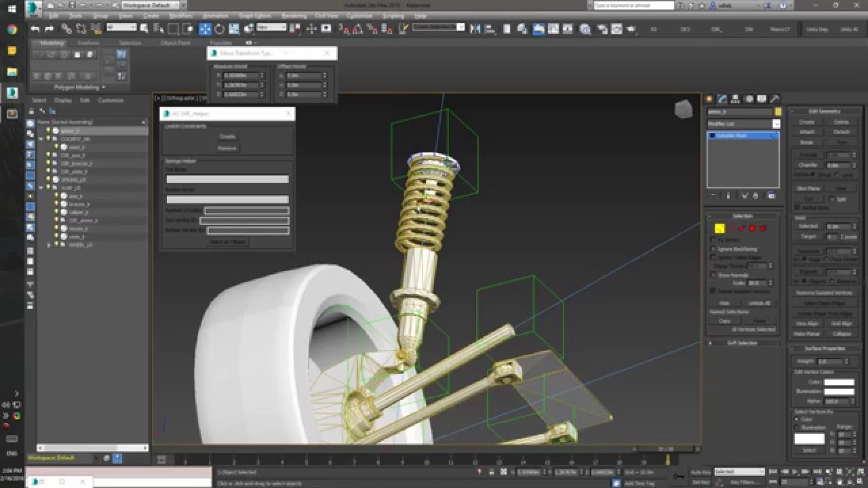Open the Motion command panel tab
The image size is (868, 488).
(x=749, y=99)
